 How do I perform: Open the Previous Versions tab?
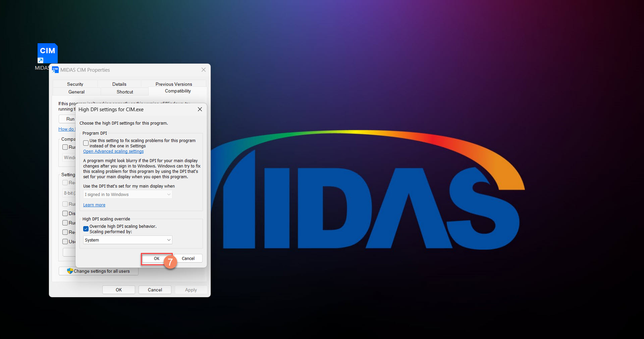point(174,84)
